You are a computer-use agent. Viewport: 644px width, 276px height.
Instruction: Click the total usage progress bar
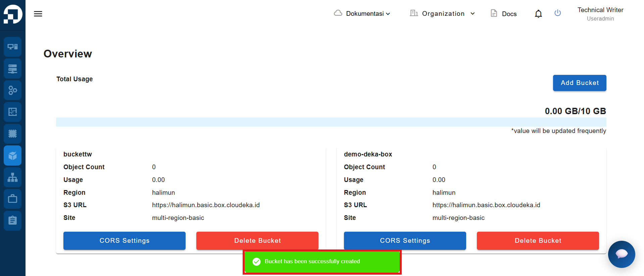pos(331,122)
